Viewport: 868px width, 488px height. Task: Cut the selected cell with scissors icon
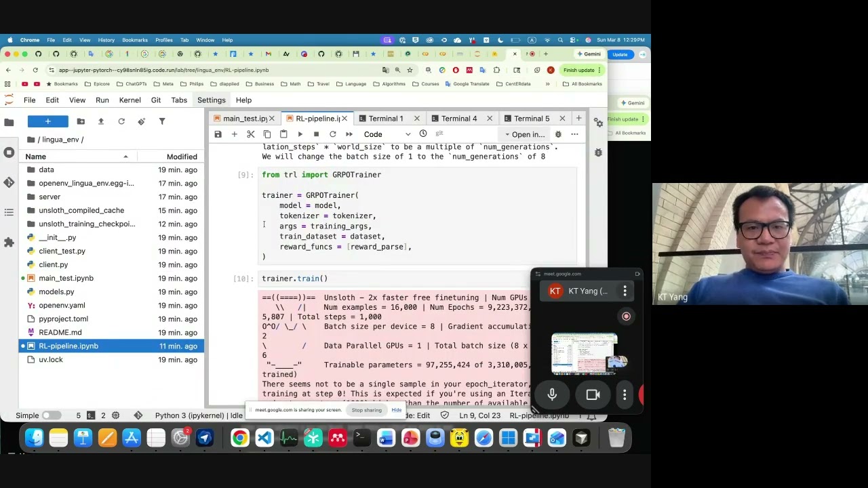[x=251, y=134]
